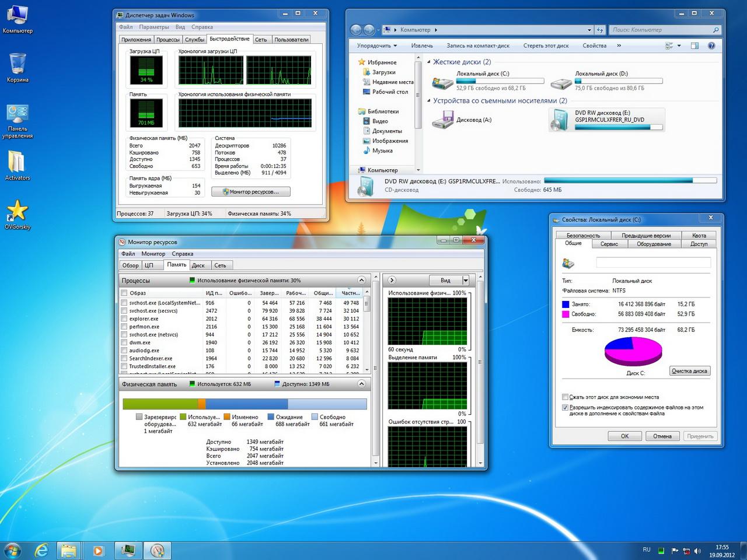
Task: Launch Windows Media Player from taskbar
Action: (x=98, y=549)
